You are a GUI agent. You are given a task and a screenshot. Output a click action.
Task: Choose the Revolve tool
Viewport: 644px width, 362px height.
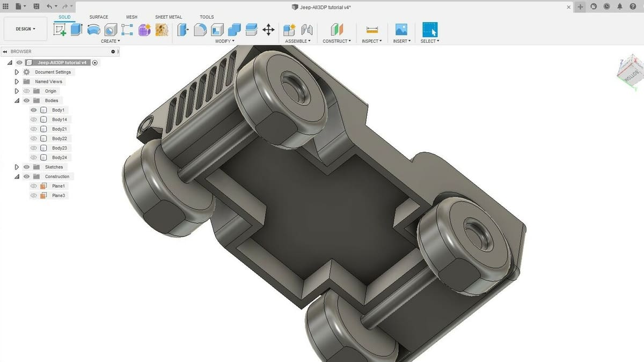93,29
